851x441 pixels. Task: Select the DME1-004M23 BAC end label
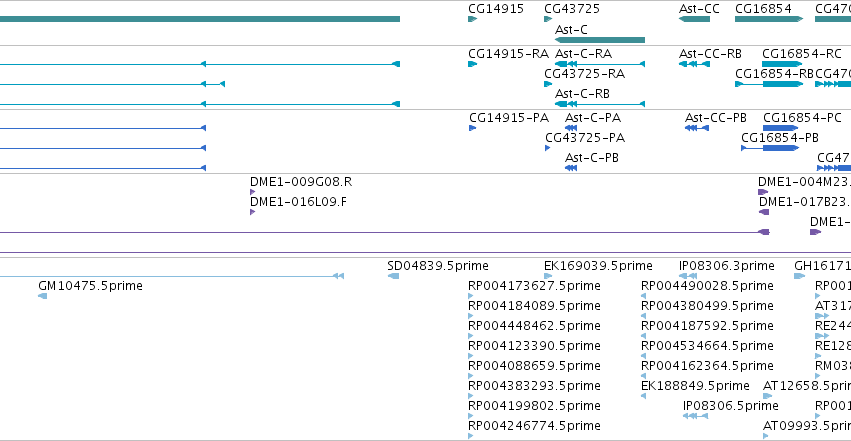pyautogui.click(x=804, y=182)
